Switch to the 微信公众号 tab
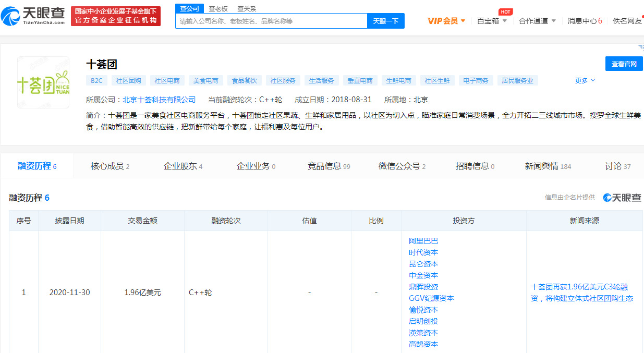644x353 pixels. [402, 166]
